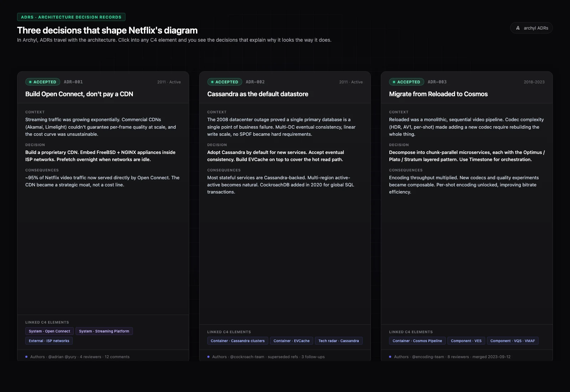Select the System · Streaming Platform chip
570x392 pixels.
[104, 331]
